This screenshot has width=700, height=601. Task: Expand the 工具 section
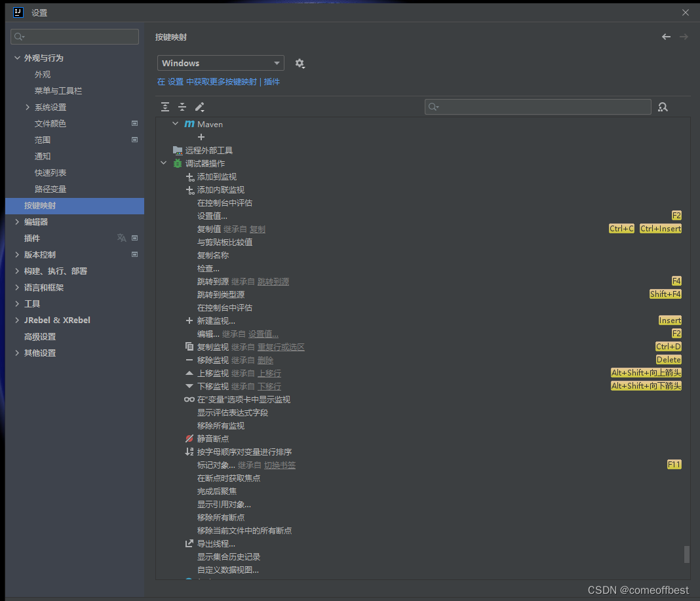tap(17, 303)
